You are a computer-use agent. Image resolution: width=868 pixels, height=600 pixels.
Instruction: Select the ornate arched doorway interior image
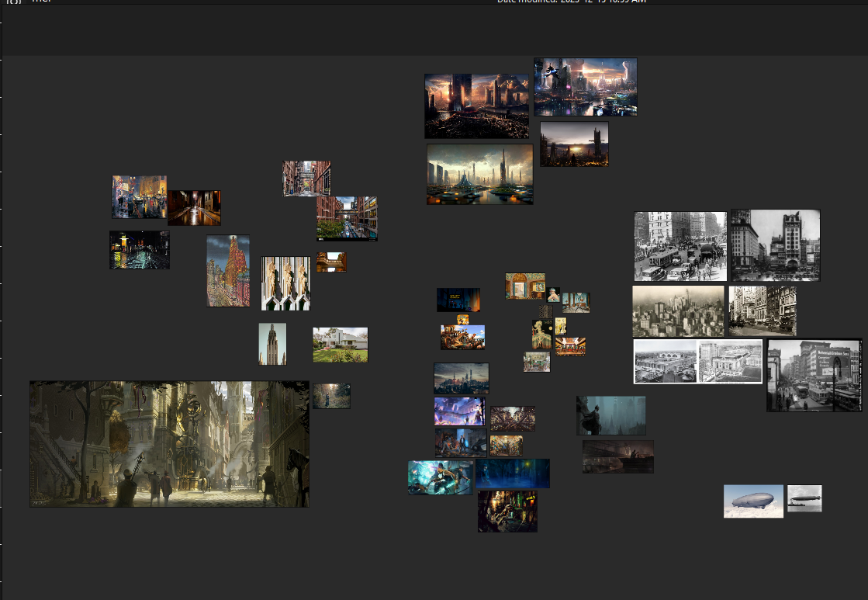[x=525, y=286]
